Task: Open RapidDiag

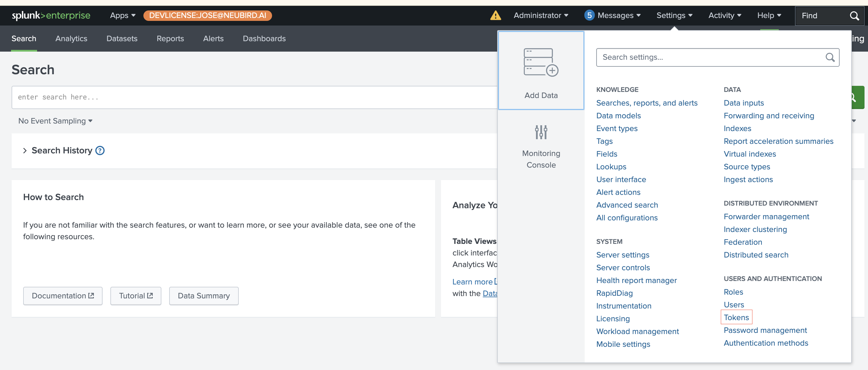Action: [614, 293]
